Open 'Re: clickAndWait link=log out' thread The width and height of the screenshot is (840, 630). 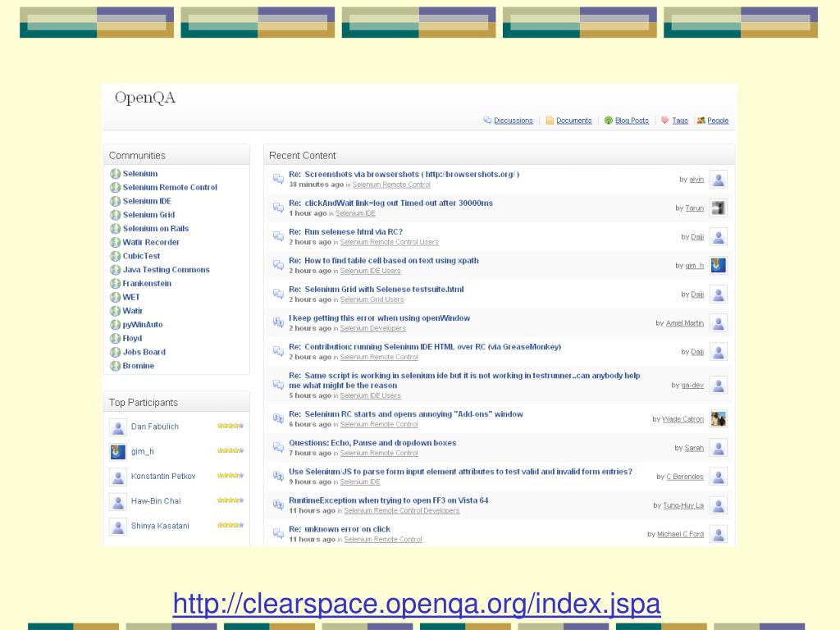point(390,203)
